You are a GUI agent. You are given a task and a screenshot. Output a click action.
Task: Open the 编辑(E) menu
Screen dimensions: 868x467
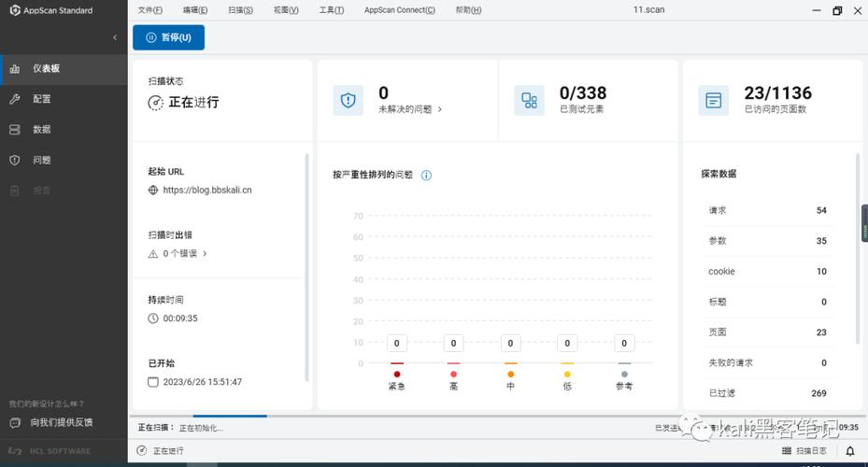195,10
